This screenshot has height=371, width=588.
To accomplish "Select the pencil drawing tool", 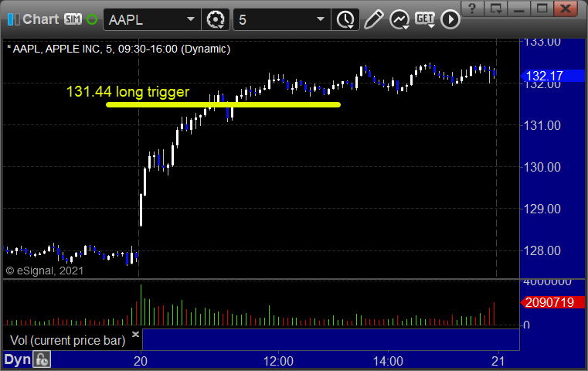I will point(373,19).
